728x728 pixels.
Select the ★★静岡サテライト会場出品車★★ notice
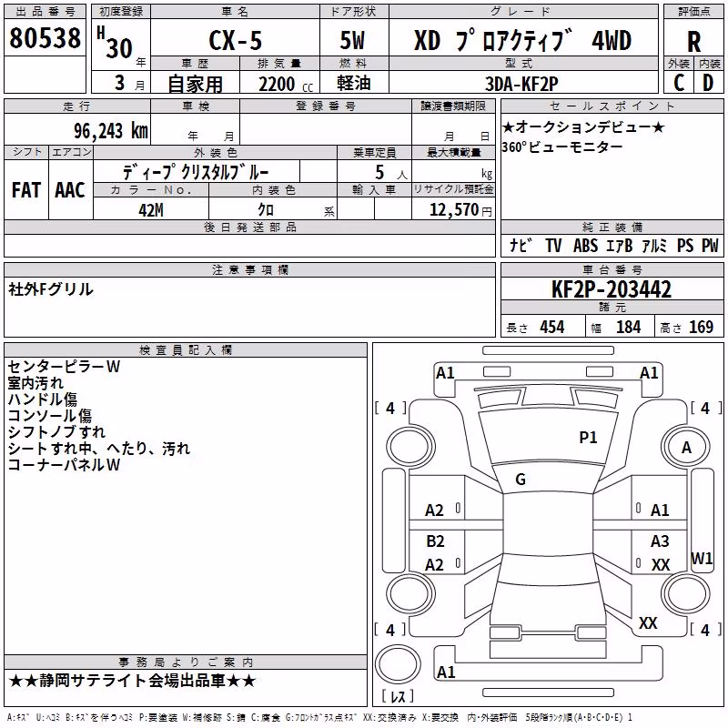coord(132,681)
